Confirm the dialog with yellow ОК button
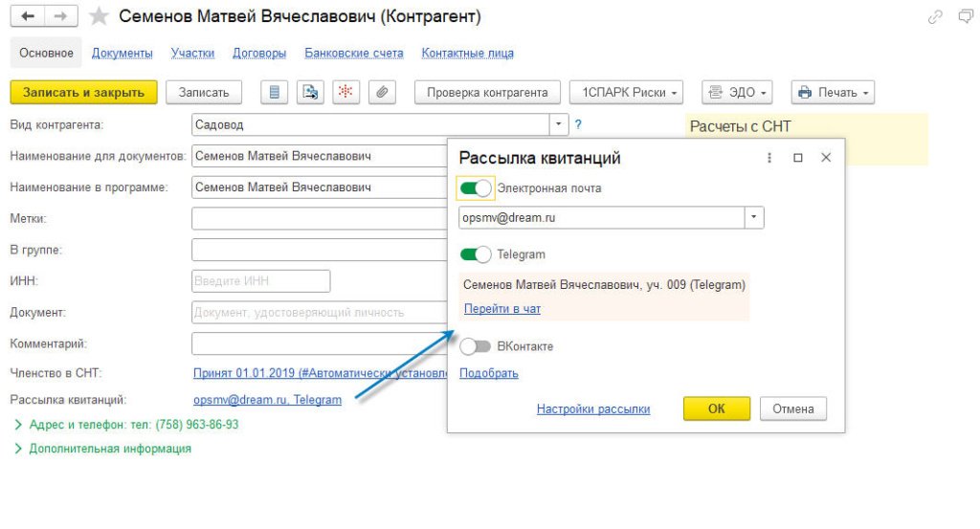This screenshot has height=529, width=980. pyautogui.click(x=716, y=408)
